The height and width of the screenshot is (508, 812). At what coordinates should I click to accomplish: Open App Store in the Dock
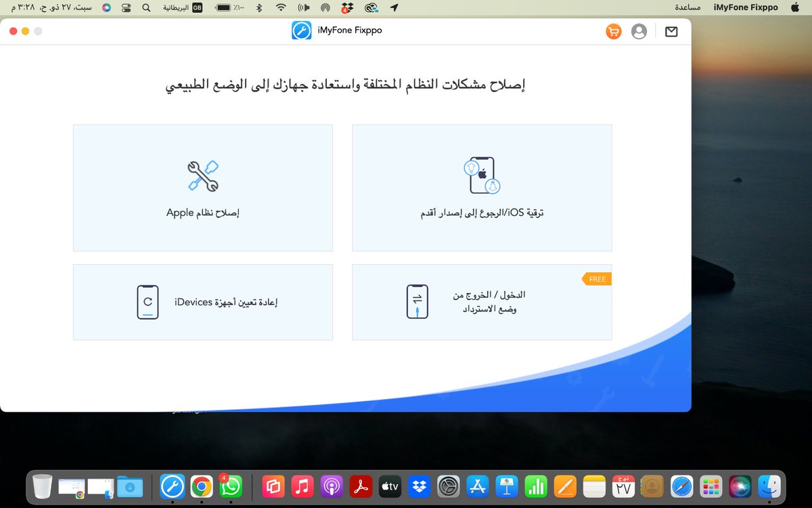point(477,486)
